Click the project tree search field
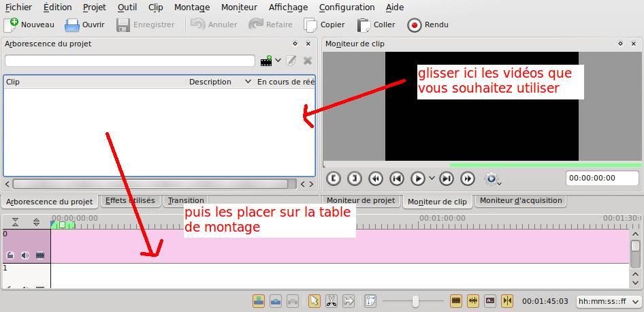 coord(130,61)
